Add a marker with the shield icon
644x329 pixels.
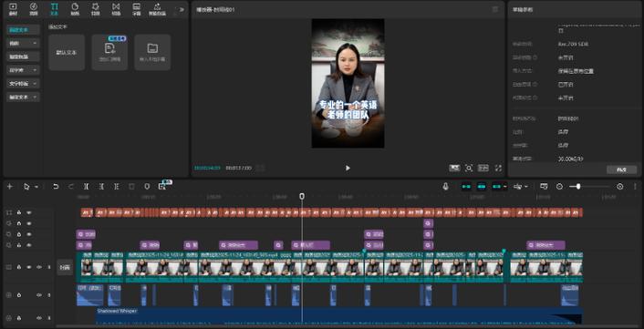(147, 186)
